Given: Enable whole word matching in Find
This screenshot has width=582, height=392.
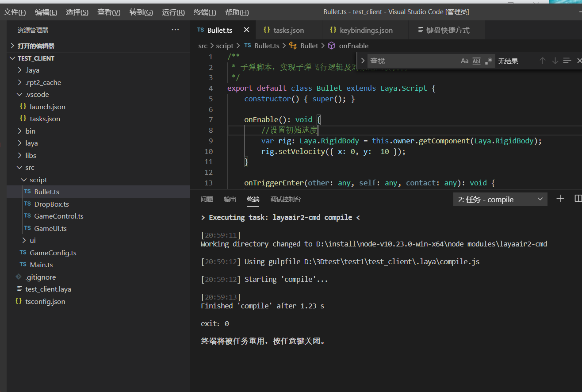Looking at the screenshot, I should pos(476,61).
